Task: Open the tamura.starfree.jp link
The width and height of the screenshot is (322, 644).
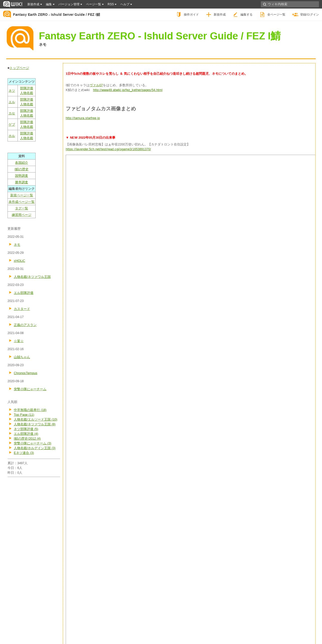Action: [83, 118]
